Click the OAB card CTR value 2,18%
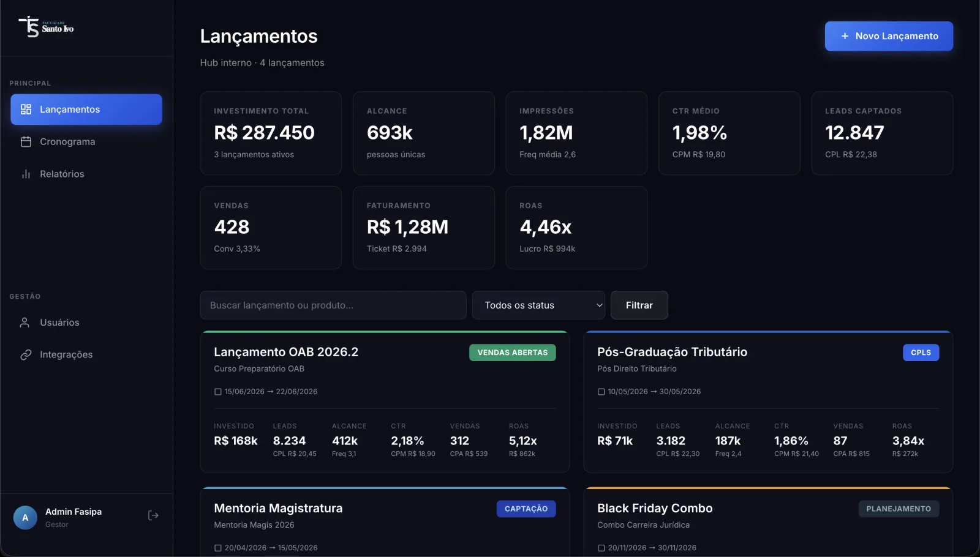980x557 pixels. click(407, 441)
